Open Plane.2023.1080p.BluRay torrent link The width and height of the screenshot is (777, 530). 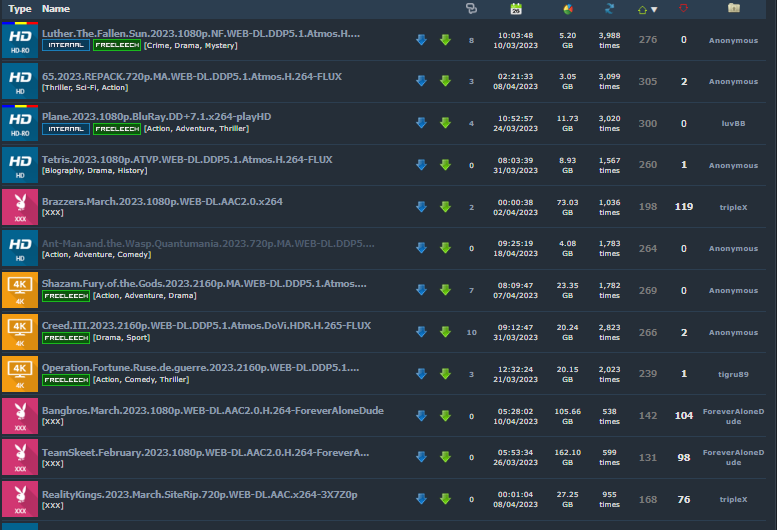157,116
